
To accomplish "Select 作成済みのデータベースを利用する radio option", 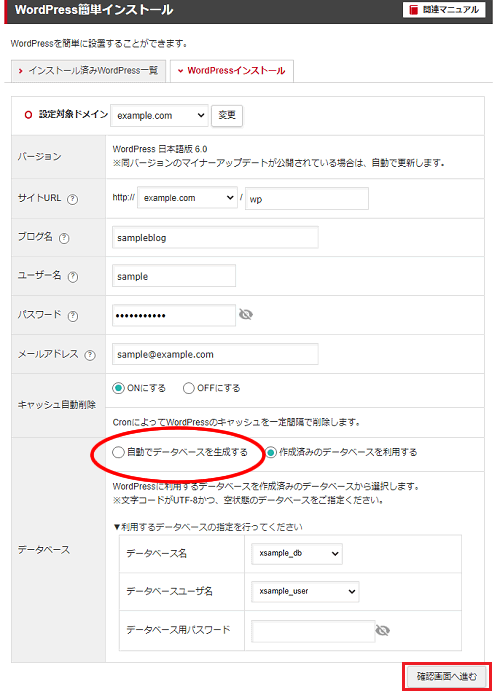I will (x=271, y=453).
